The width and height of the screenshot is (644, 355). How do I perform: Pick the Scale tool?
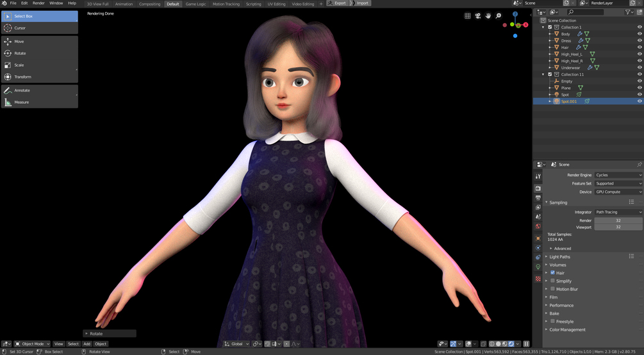(40, 65)
